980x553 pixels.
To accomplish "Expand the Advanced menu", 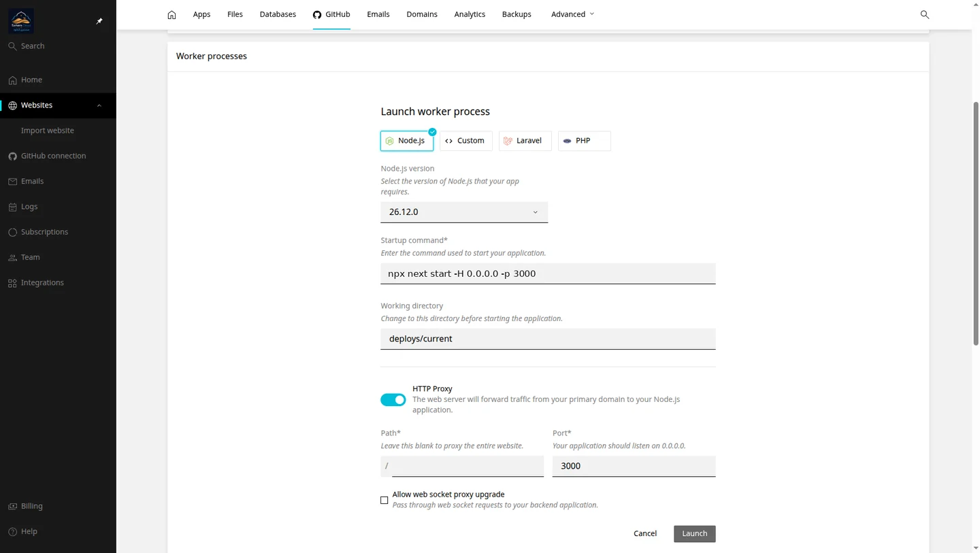I will pyautogui.click(x=572, y=14).
